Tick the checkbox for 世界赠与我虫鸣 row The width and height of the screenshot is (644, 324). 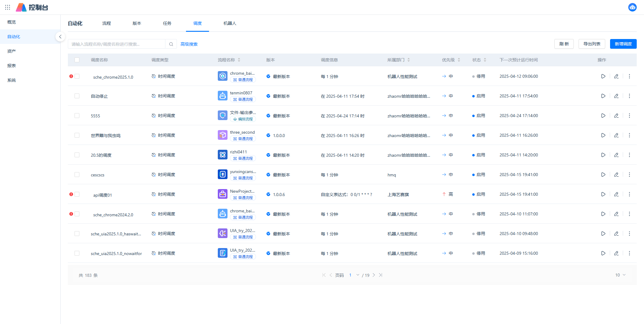77,135
